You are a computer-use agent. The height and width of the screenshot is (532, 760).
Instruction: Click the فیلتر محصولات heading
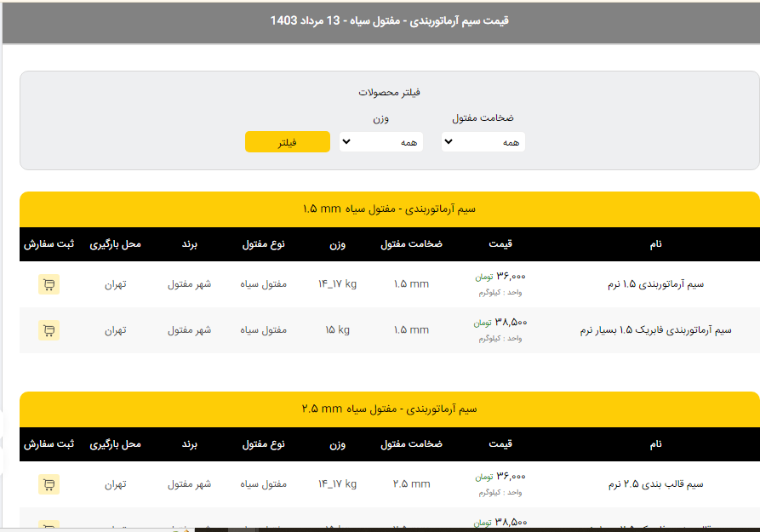pos(389,92)
